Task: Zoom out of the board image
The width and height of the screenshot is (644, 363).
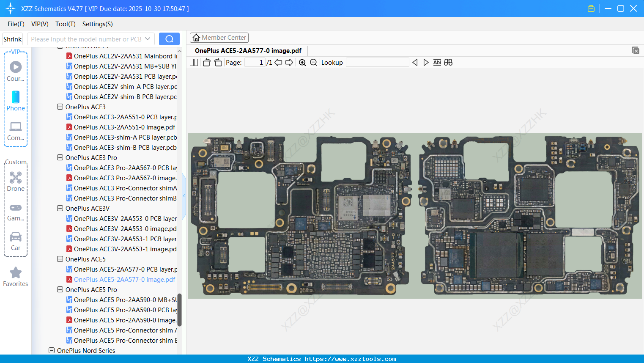Action: click(313, 62)
